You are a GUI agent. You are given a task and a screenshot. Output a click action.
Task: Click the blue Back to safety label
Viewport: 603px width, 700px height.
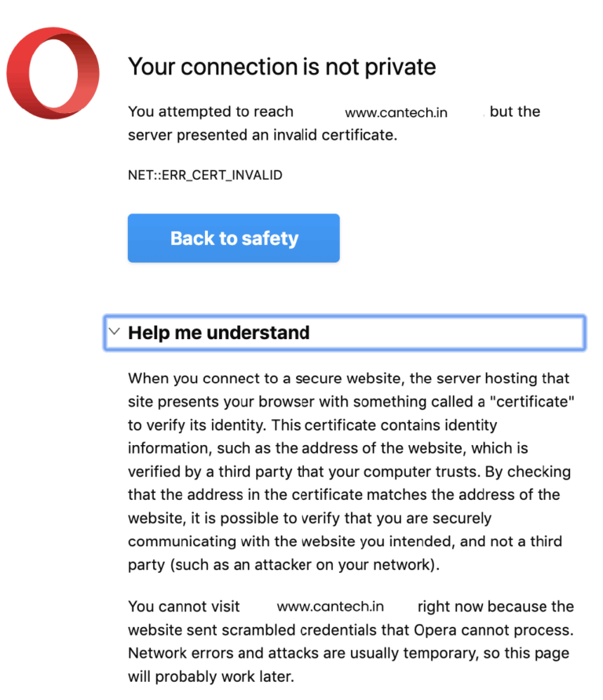click(x=233, y=238)
